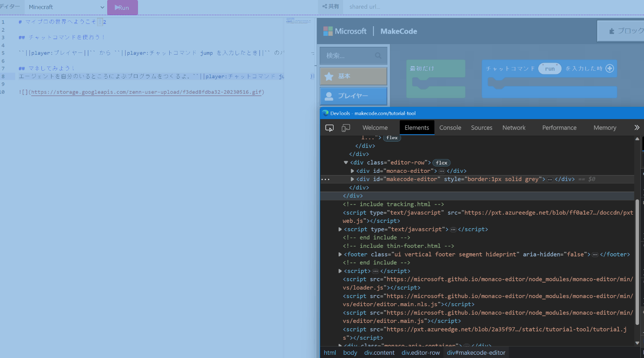Screen dimensions: 644x358
Task: Toggle device emulation icon in DevTools
Action: click(x=346, y=128)
